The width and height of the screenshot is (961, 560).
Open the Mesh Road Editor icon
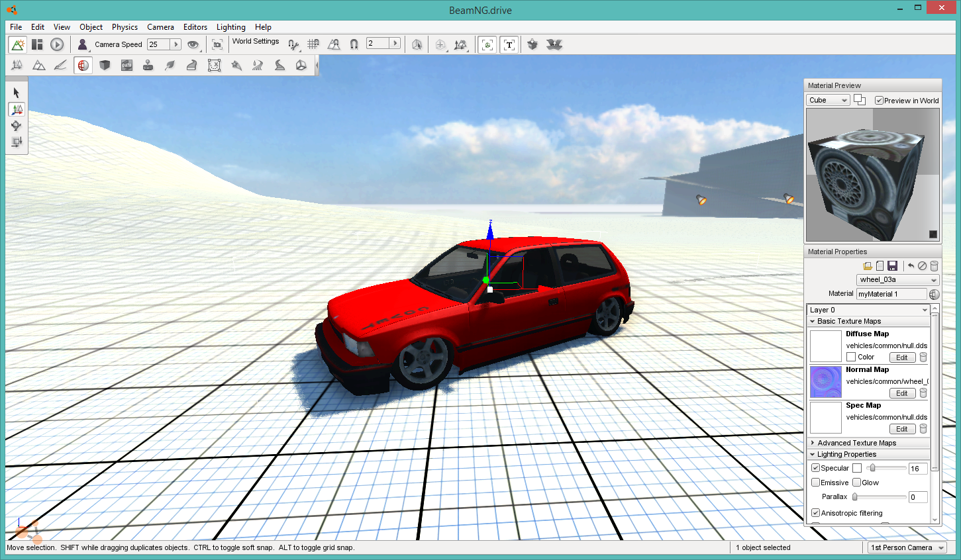pos(192,65)
